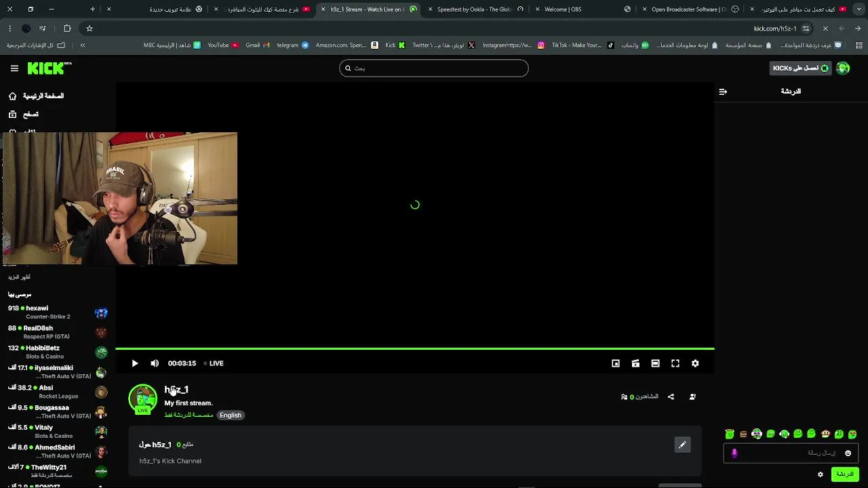Screen dimensions: 868x488
Task: Open the Kick bookmark in bookmarks bar
Action: click(395, 45)
